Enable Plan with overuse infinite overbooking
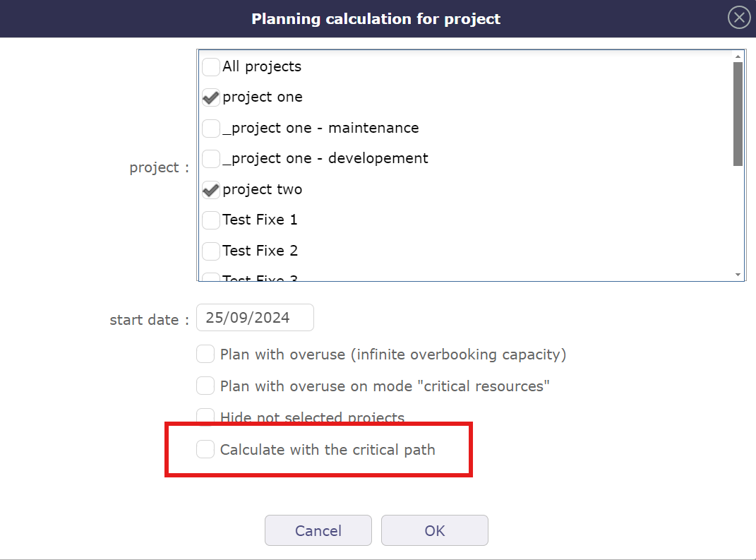Image resolution: width=756 pixels, height=560 pixels. coord(205,354)
